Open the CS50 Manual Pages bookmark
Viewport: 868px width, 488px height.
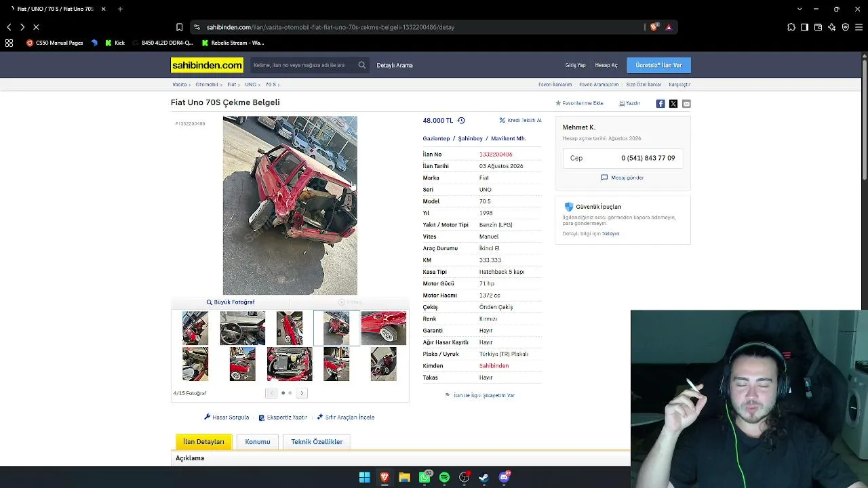pyautogui.click(x=55, y=43)
